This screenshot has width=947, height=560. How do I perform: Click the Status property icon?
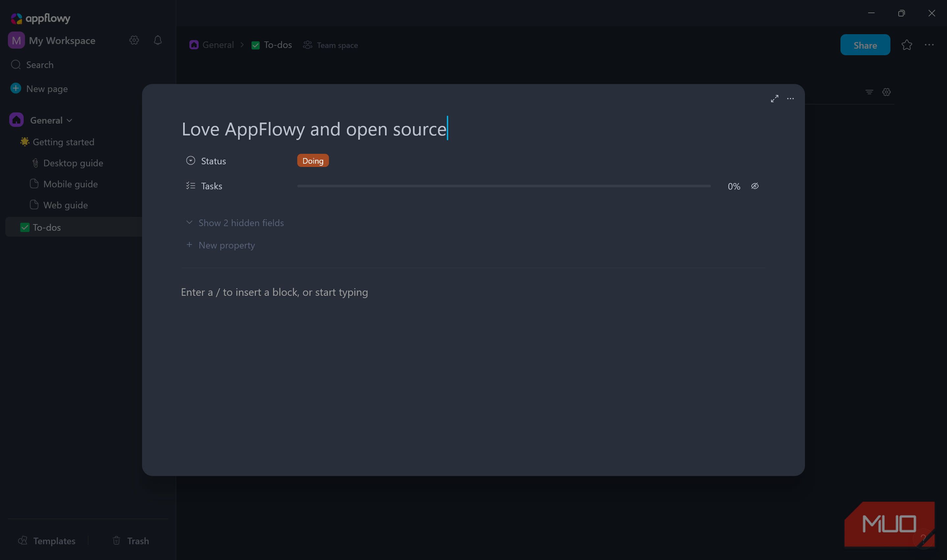click(x=191, y=161)
